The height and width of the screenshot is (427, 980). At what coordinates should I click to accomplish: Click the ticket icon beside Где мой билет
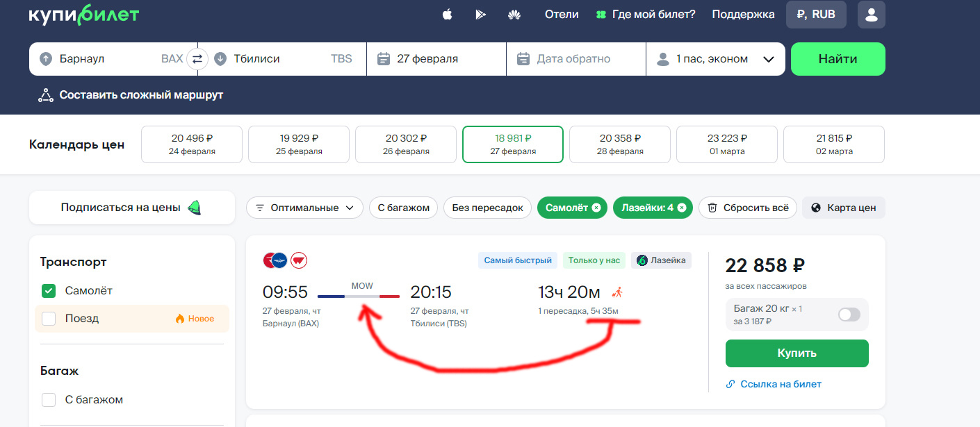pos(601,15)
